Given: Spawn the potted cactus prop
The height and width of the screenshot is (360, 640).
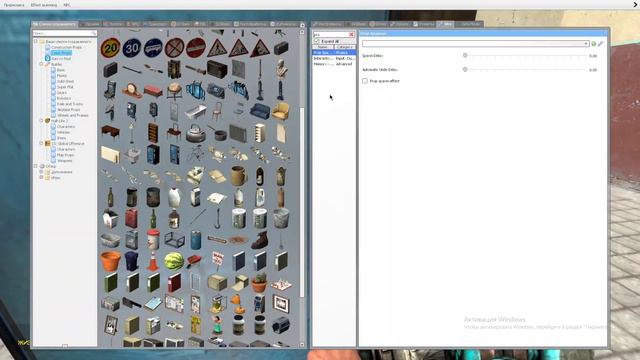Looking at the screenshot, I should [x=260, y=282].
